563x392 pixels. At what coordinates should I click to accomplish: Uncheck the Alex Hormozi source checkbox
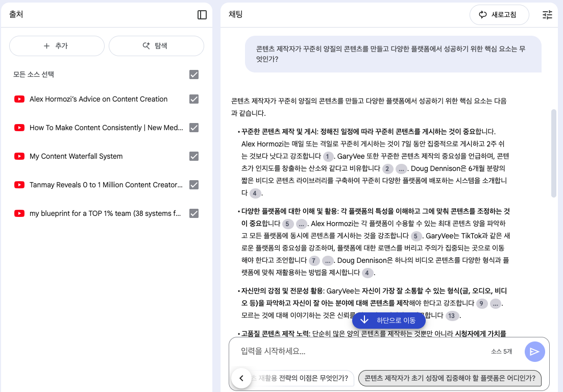[x=193, y=99]
